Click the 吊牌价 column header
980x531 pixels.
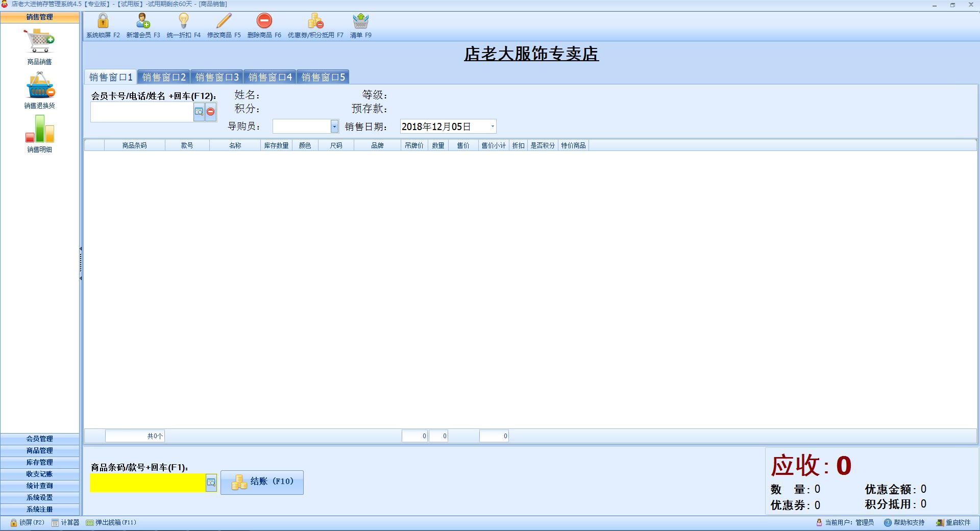[414, 145]
